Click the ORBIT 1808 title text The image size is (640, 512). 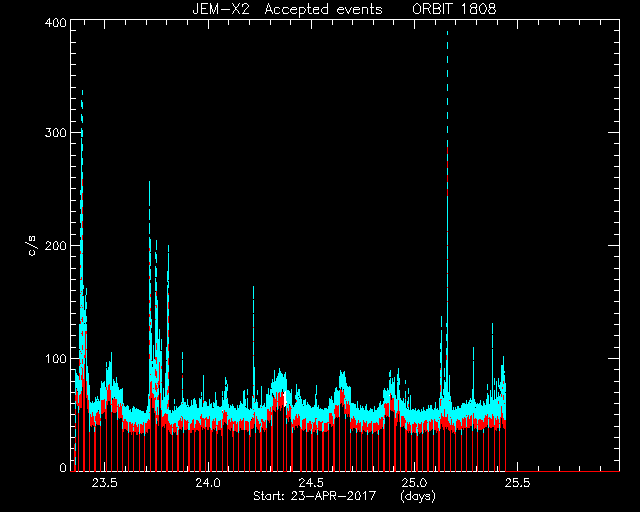(454, 9)
